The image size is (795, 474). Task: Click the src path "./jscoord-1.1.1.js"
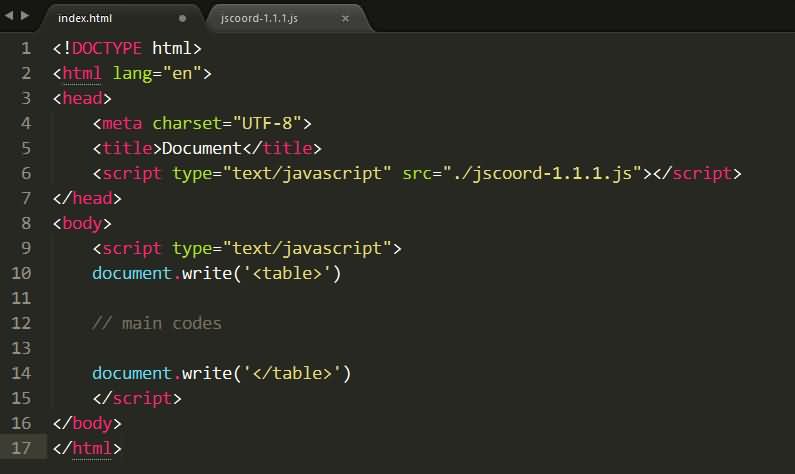point(542,173)
